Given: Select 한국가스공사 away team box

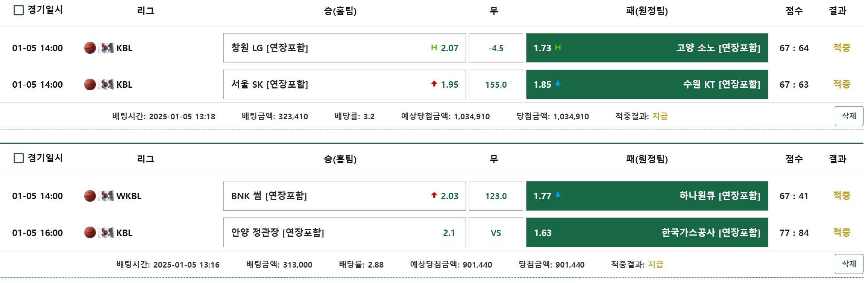Looking at the screenshot, I should [646, 233].
